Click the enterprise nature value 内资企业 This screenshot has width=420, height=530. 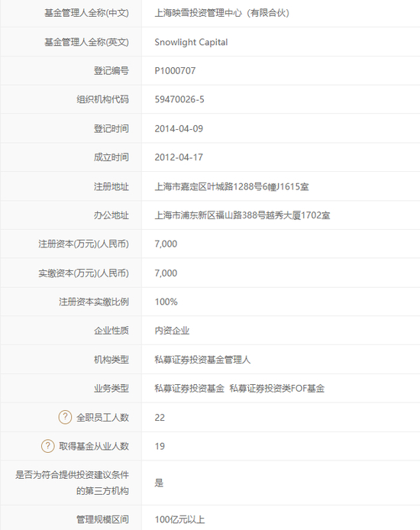click(172, 331)
